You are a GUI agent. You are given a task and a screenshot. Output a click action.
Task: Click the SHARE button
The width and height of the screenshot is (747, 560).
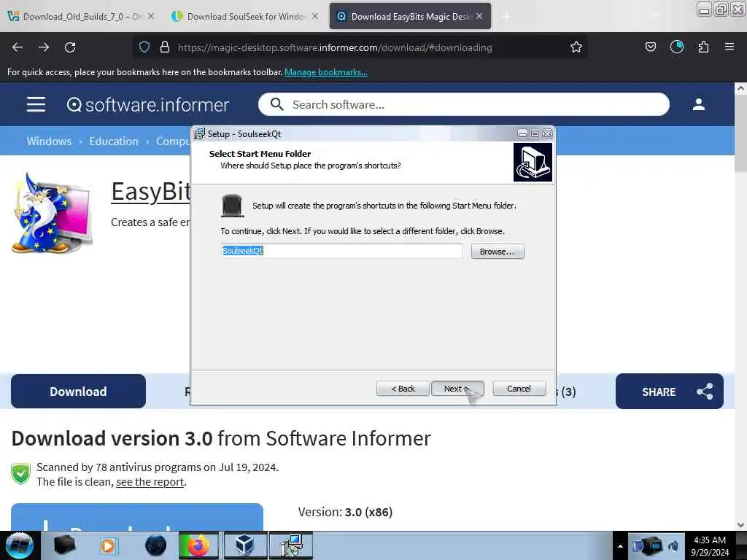(x=669, y=392)
